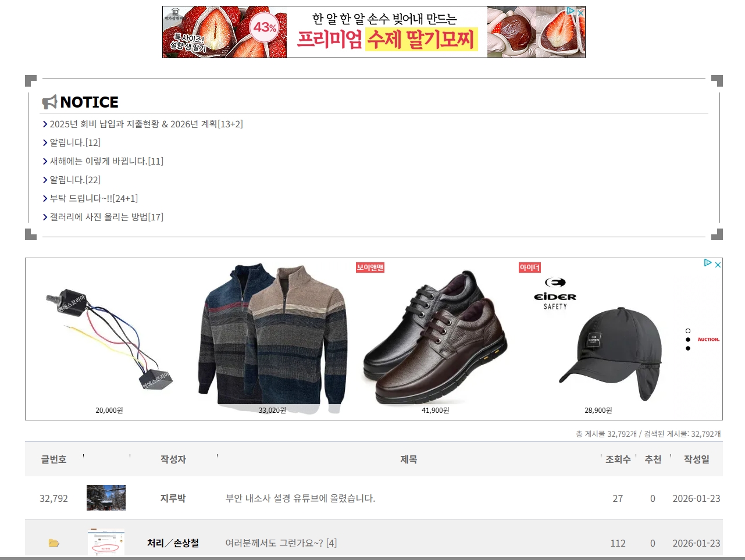Click AdChoices icon on Auction ad
This screenshot has width=745, height=560.
pos(708,263)
